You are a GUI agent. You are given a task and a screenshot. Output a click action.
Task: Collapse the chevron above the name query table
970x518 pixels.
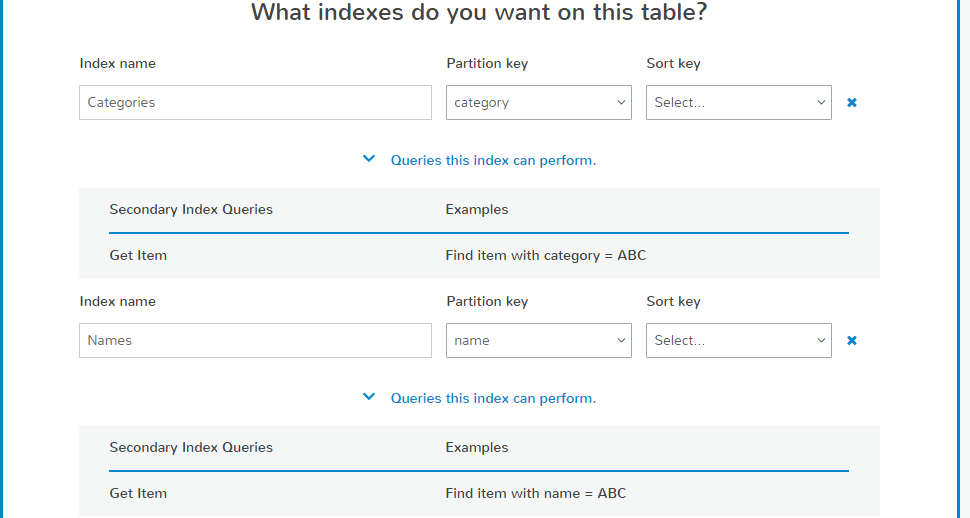click(x=369, y=397)
